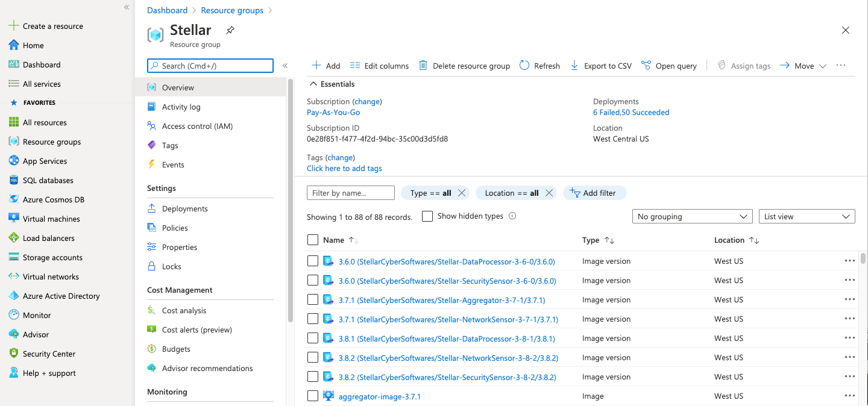Click the Refresh icon in toolbar
Image resolution: width=868 pixels, height=406 pixels.
(524, 66)
